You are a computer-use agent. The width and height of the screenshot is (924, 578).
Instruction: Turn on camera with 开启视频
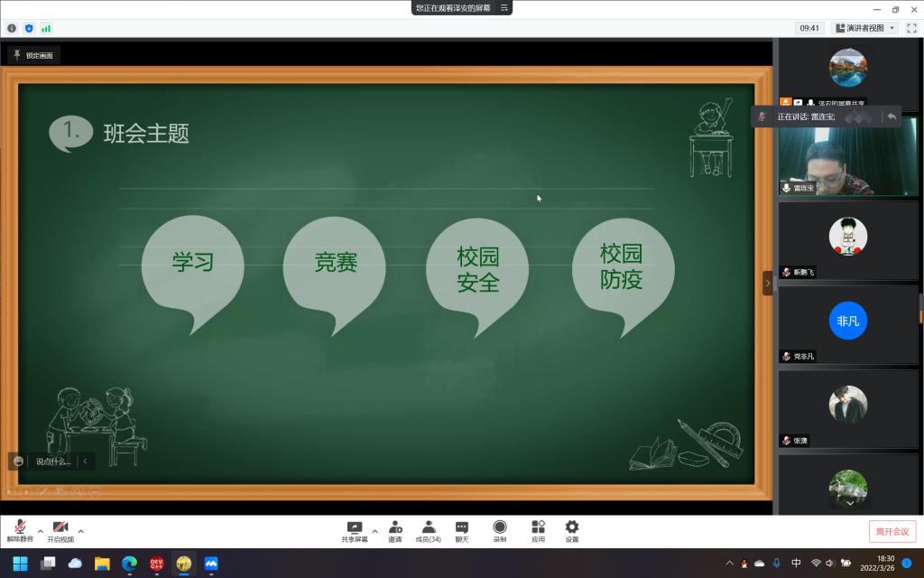[x=60, y=528]
